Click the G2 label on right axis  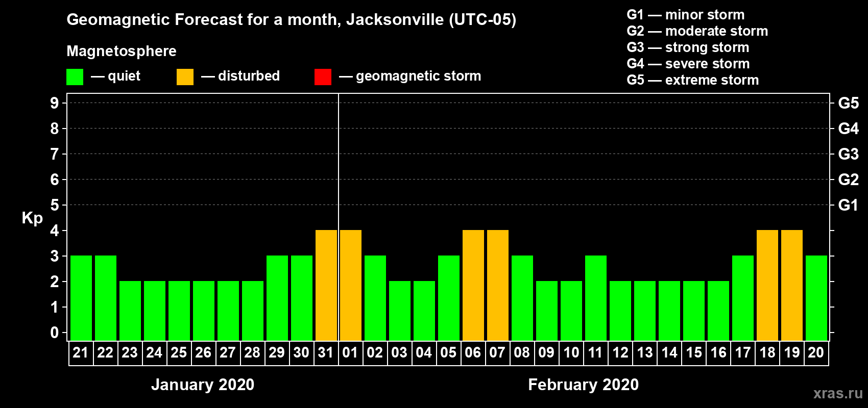click(848, 180)
